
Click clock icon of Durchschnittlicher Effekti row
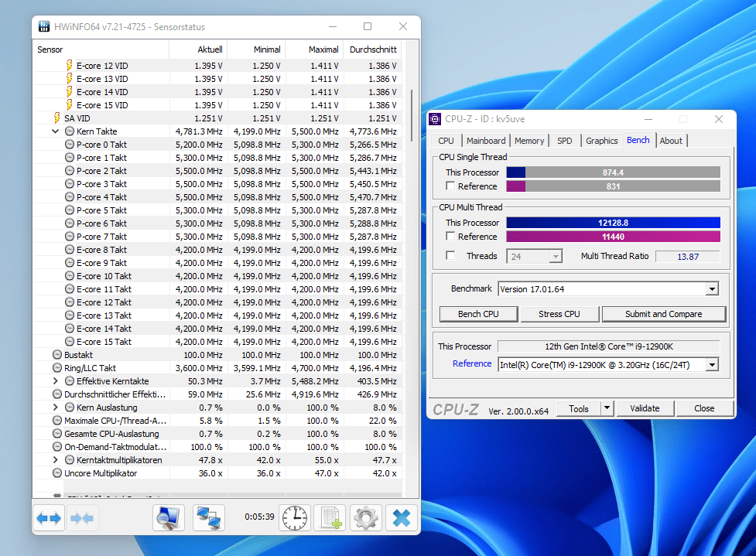(57, 394)
